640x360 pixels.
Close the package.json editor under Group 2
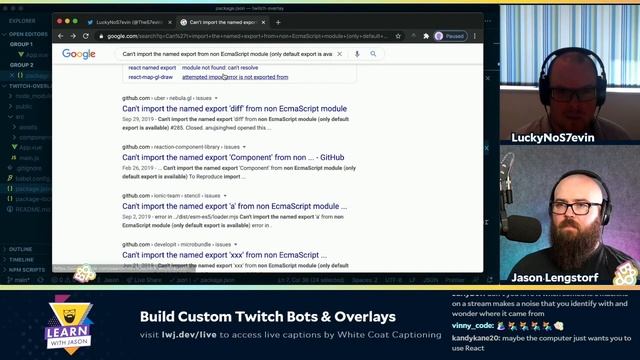click(x=12, y=76)
